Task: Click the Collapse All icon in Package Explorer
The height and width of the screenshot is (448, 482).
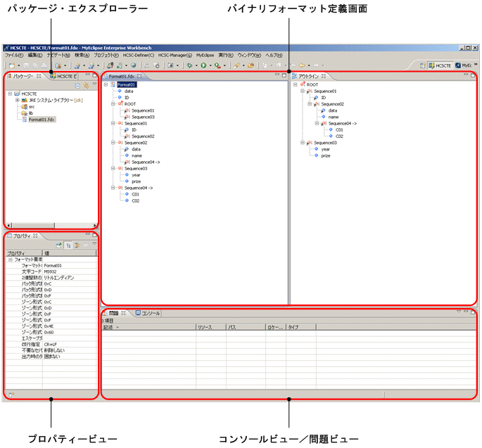Action: 78,86
